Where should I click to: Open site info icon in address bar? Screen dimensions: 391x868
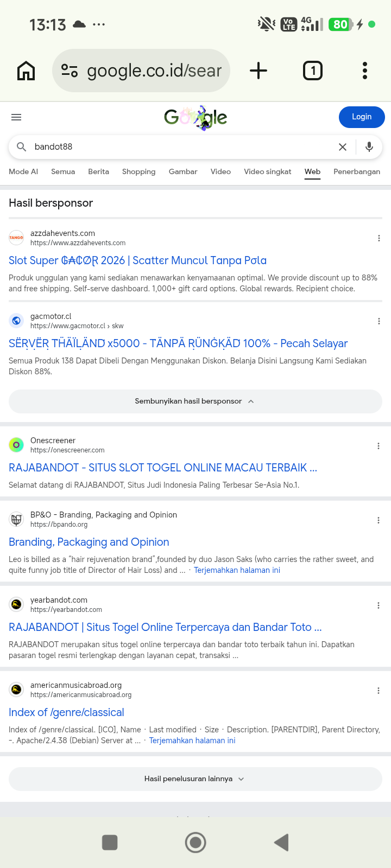[x=70, y=71]
